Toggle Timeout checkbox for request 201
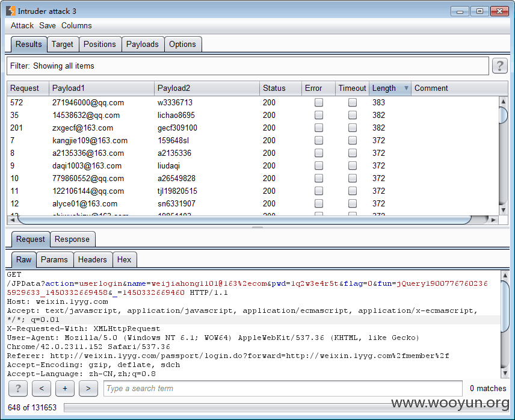The image size is (515, 420). click(x=353, y=128)
